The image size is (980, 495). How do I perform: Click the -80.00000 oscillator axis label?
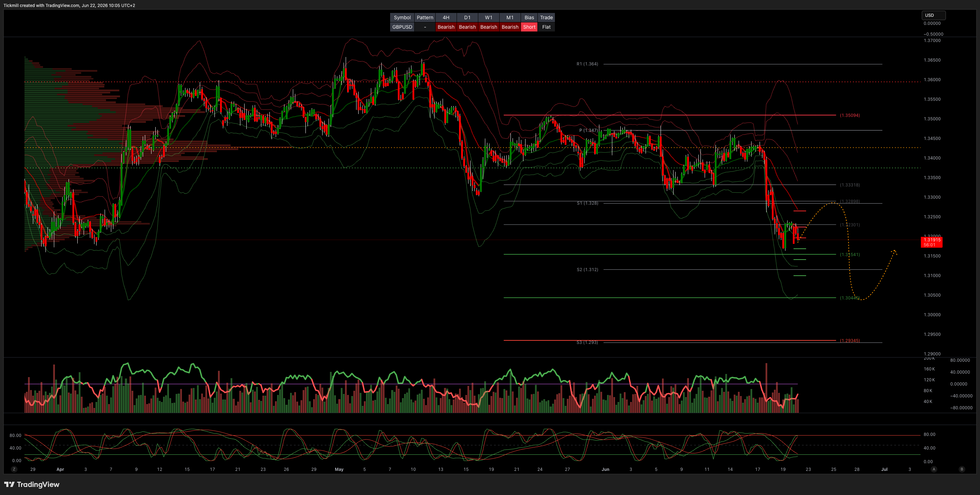coord(961,408)
